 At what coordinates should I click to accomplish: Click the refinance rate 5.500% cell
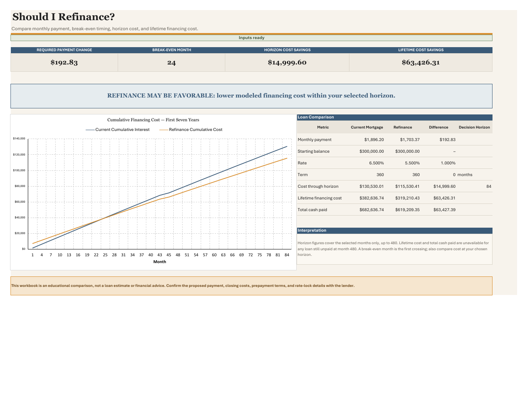pos(403,163)
